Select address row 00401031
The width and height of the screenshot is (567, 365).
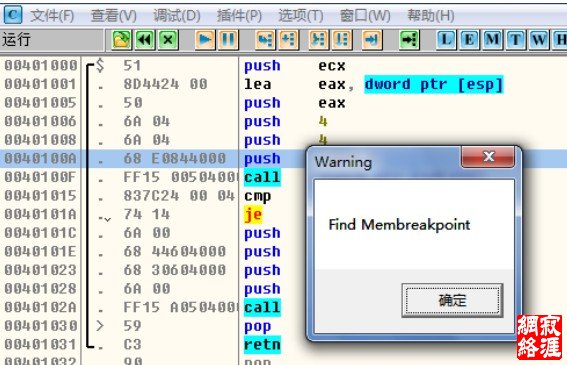[40, 344]
